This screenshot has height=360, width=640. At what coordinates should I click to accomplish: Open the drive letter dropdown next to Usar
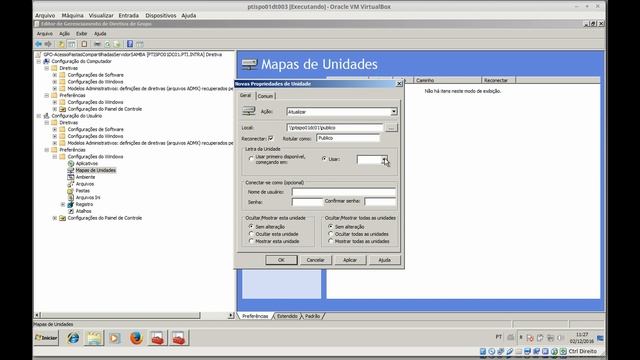[384, 160]
